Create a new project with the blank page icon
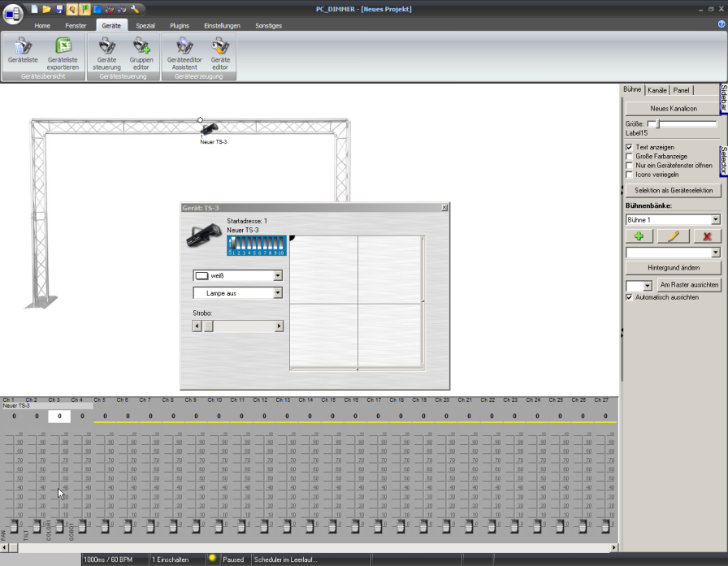The width and height of the screenshot is (728, 566). [34, 9]
